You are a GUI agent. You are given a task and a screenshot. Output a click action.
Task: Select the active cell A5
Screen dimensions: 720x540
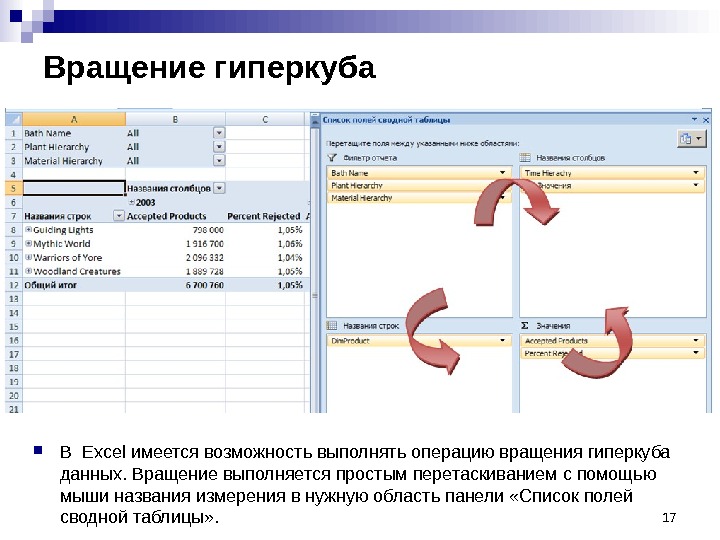(x=74, y=188)
